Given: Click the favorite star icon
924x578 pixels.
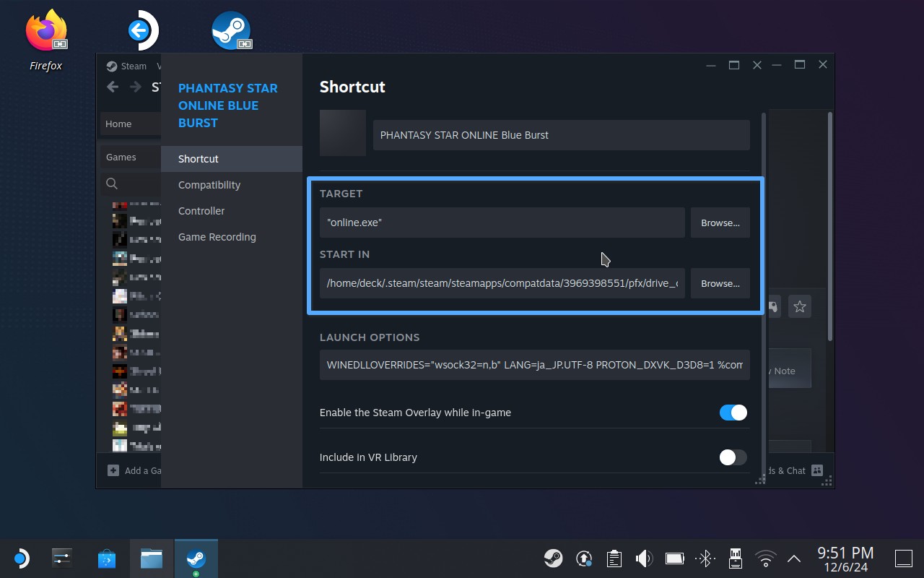Looking at the screenshot, I should pyautogui.click(x=799, y=307).
